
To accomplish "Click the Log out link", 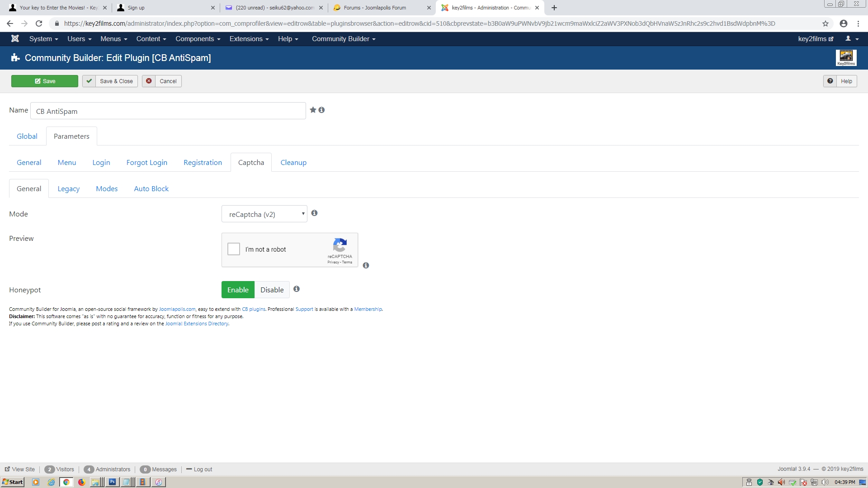I will coord(199,469).
